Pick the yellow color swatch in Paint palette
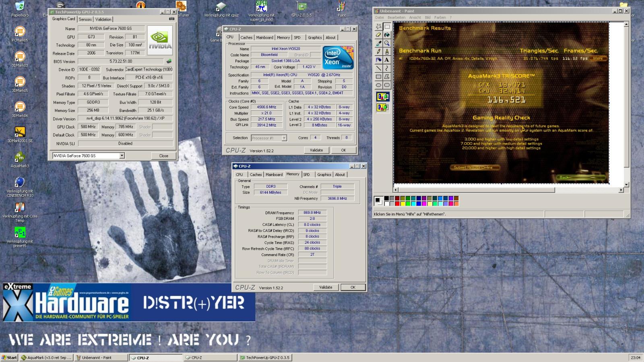 coord(402,204)
